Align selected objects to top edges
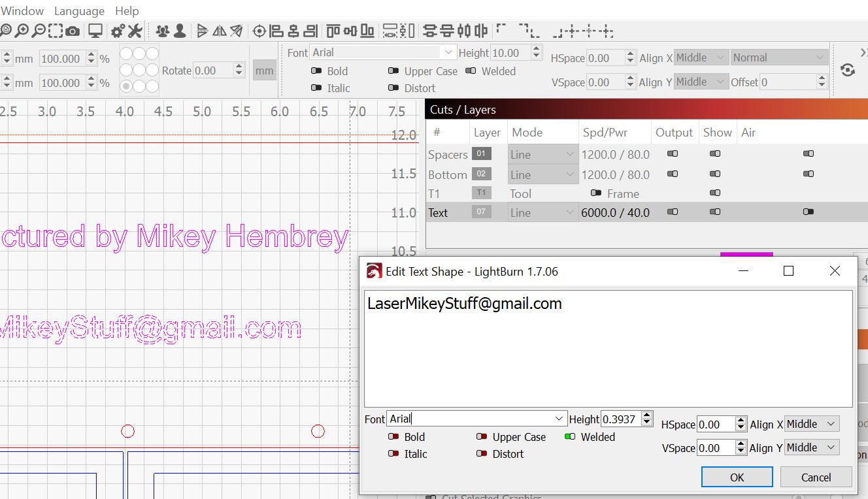This screenshot has width=868, height=499. 333,31
